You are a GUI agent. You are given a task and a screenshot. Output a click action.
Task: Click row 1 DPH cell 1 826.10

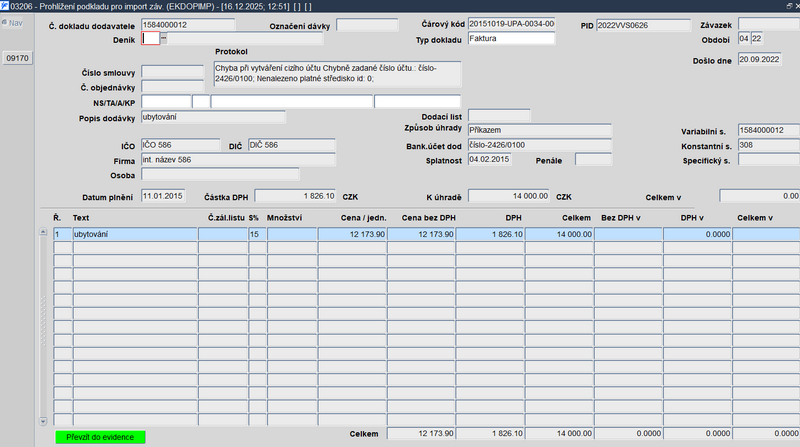(x=490, y=234)
